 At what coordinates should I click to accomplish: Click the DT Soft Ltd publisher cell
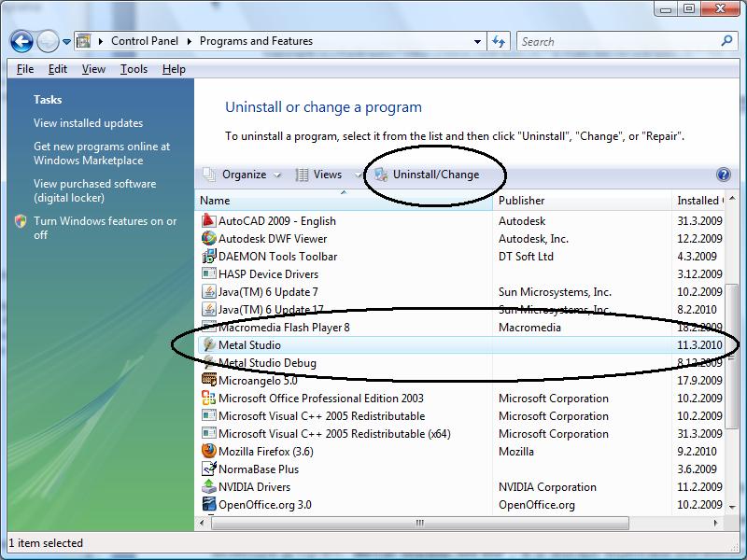[x=526, y=256]
